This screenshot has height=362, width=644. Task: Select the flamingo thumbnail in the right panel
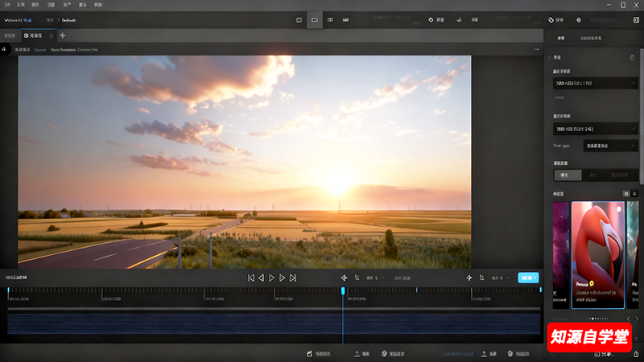[x=597, y=254]
